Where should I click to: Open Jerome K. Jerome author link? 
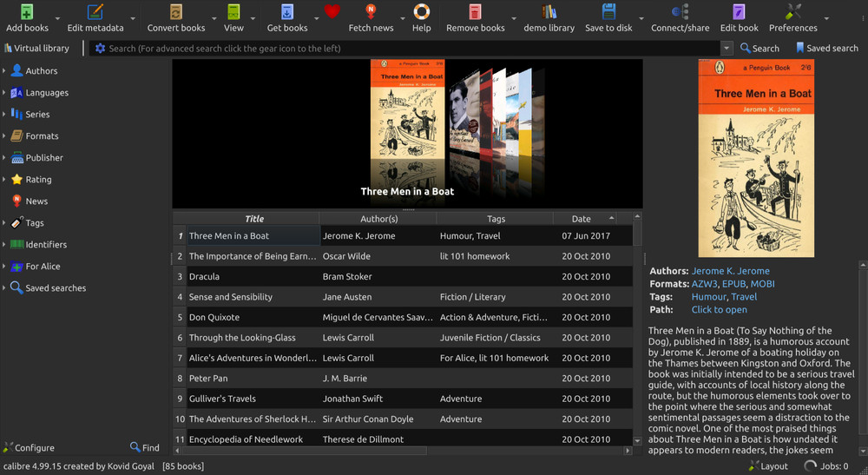coord(730,271)
